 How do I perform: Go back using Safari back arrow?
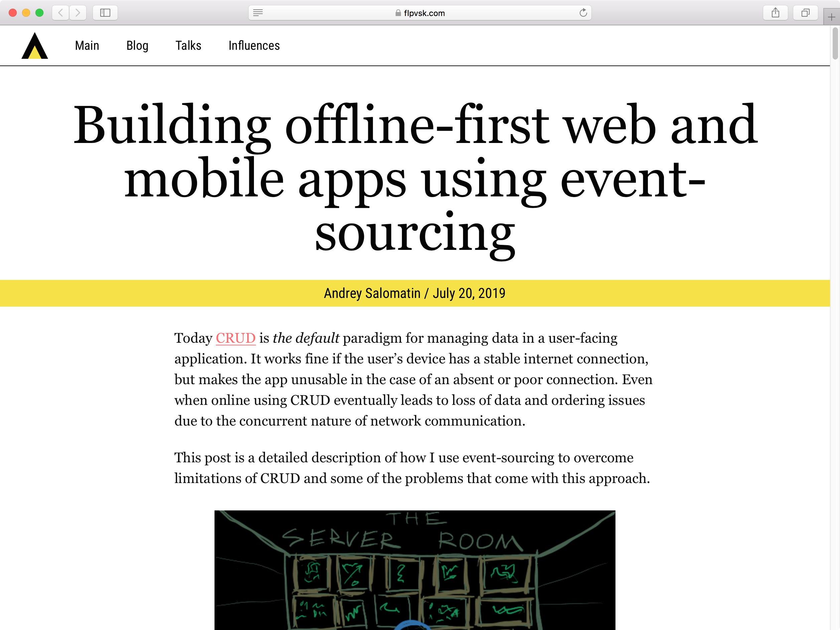[x=60, y=13]
